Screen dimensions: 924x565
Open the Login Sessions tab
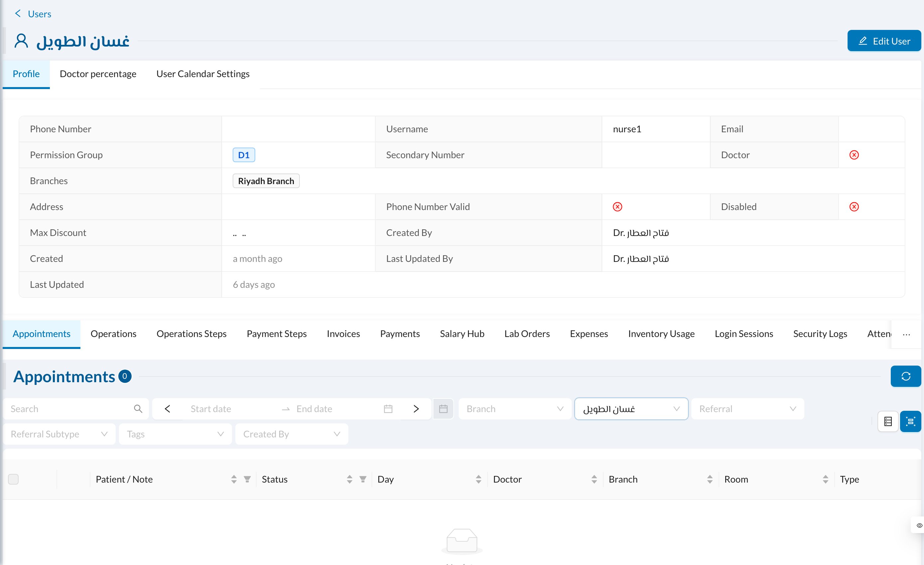tap(744, 334)
